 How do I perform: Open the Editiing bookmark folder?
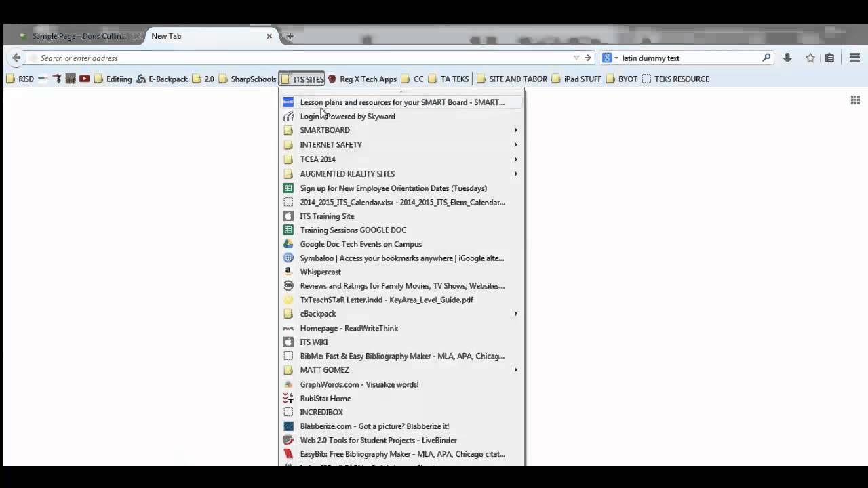point(113,79)
